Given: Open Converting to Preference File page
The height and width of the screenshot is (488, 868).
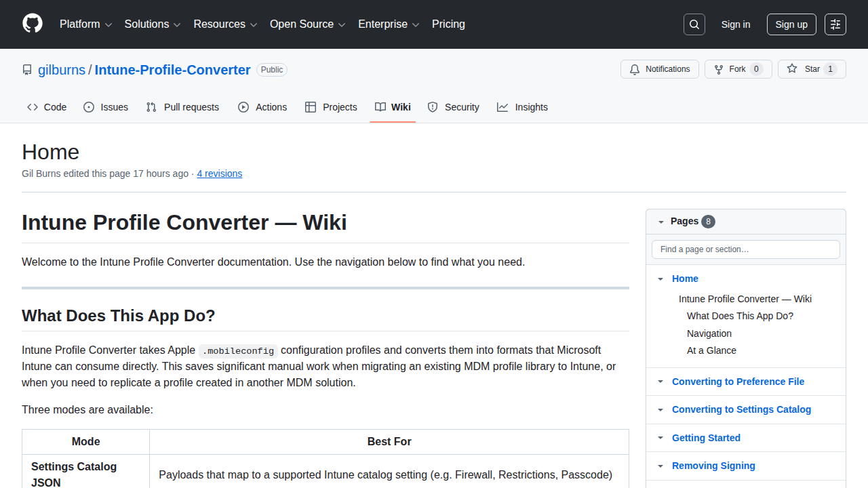Looking at the screenshot, I should [738, 382].
